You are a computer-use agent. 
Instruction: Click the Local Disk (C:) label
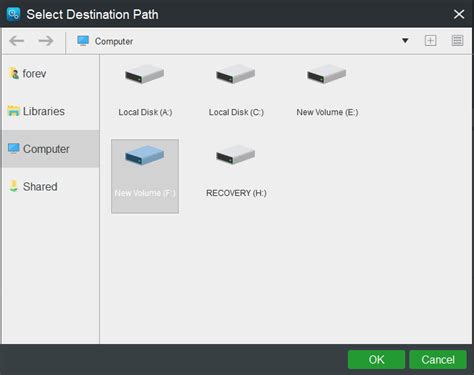(x=236, y=112)
